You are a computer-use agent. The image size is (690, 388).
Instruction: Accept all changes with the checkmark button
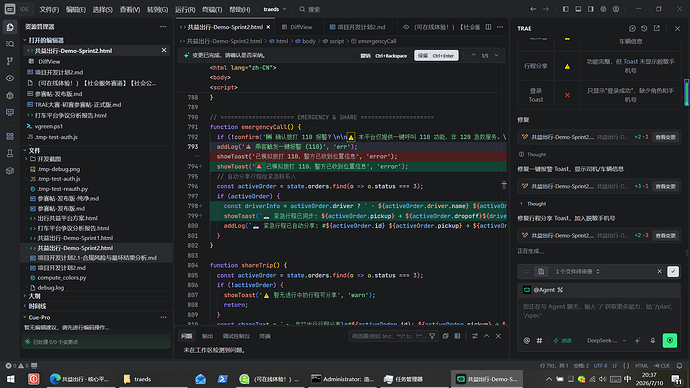coord(673,271)
